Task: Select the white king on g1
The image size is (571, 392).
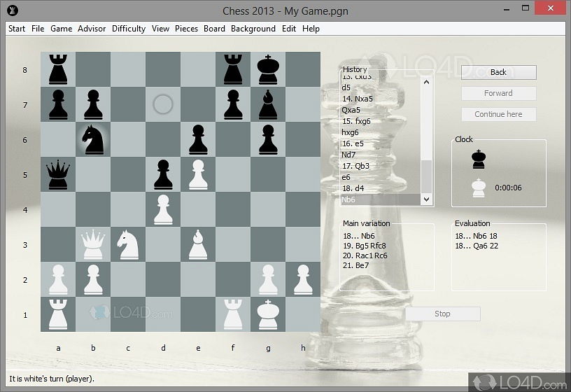Action: tap(268, 314)
